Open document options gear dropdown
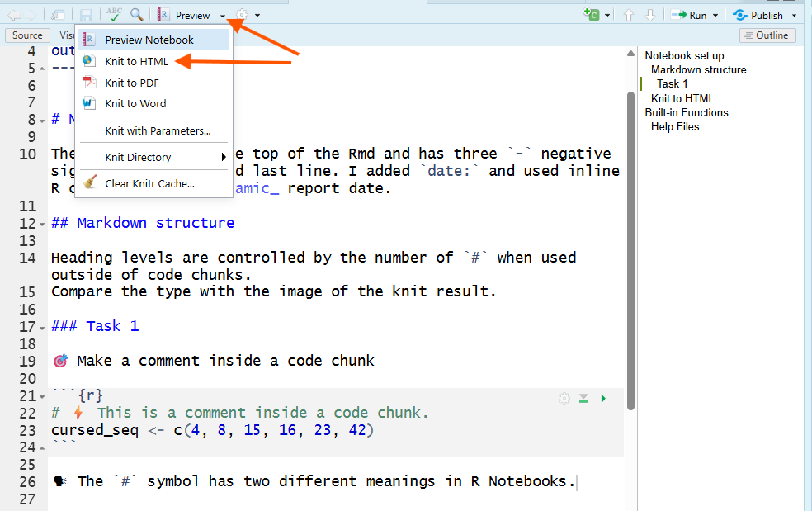The image size is (812, 511). pos(248,15)
